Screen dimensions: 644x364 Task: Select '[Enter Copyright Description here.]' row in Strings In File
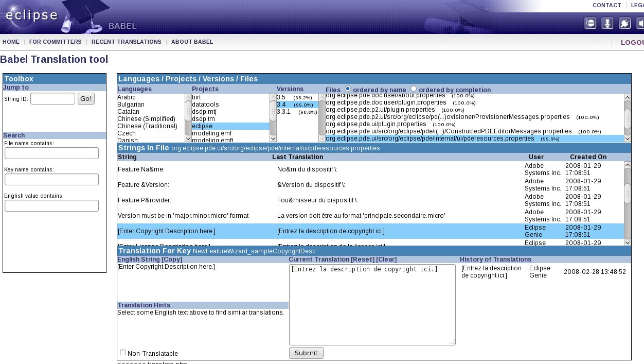pyautogui.click(x=370, y=231)
